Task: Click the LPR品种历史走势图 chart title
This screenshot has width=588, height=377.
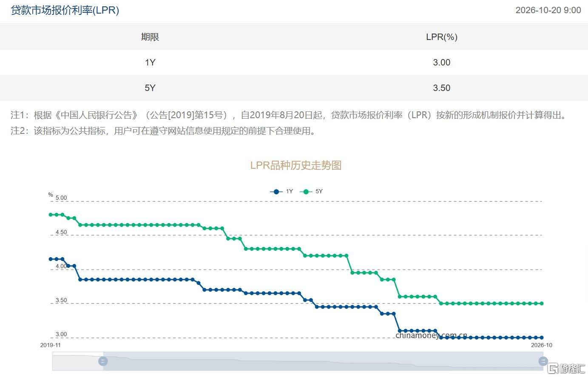Action: pyautogui.click(x=296, y=165)
